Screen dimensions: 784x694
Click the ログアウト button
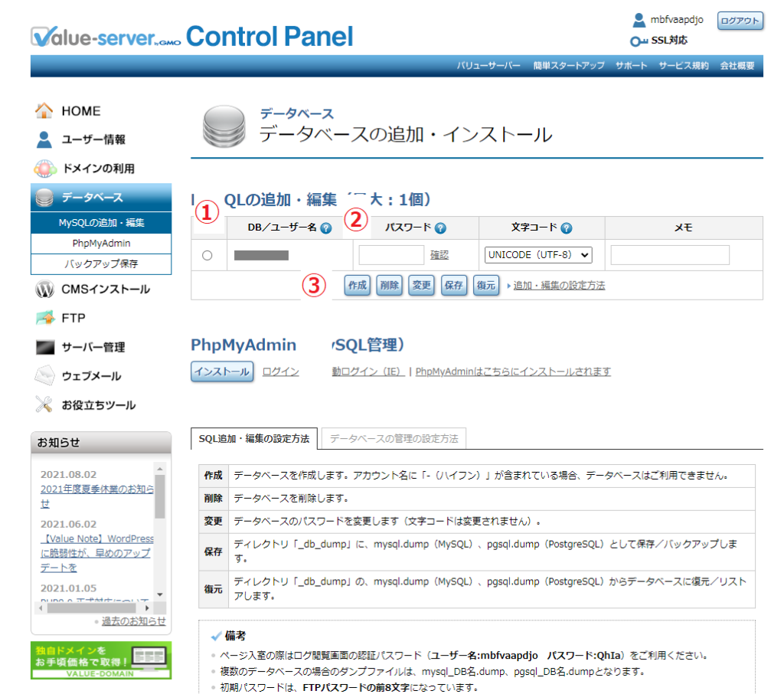(740, 21)
